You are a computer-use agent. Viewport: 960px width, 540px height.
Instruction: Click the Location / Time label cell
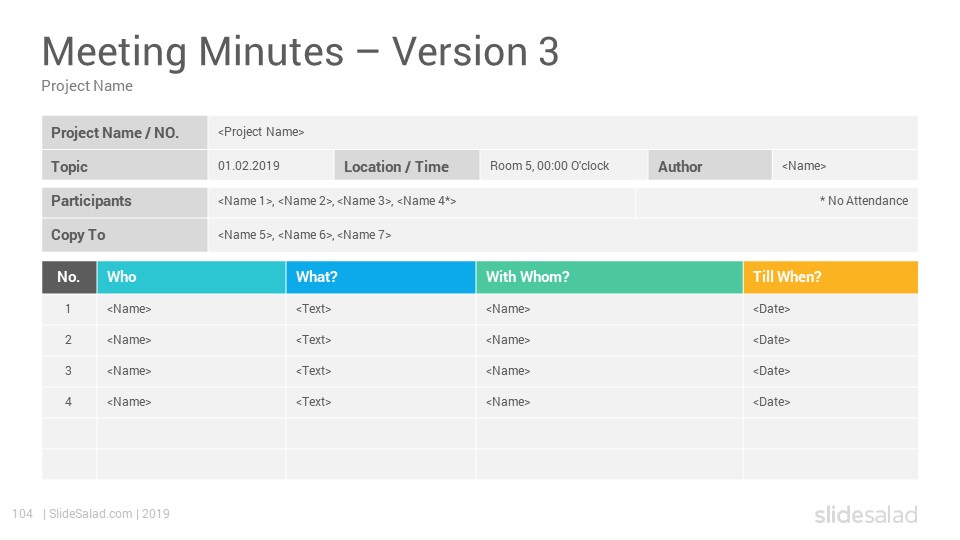coord(407,166)
